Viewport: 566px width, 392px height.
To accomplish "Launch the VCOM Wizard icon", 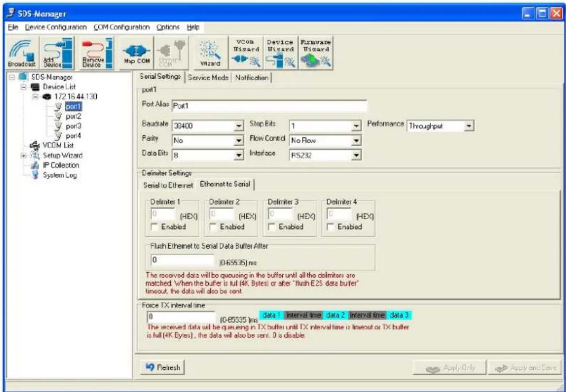I will [x=245, y=53].
